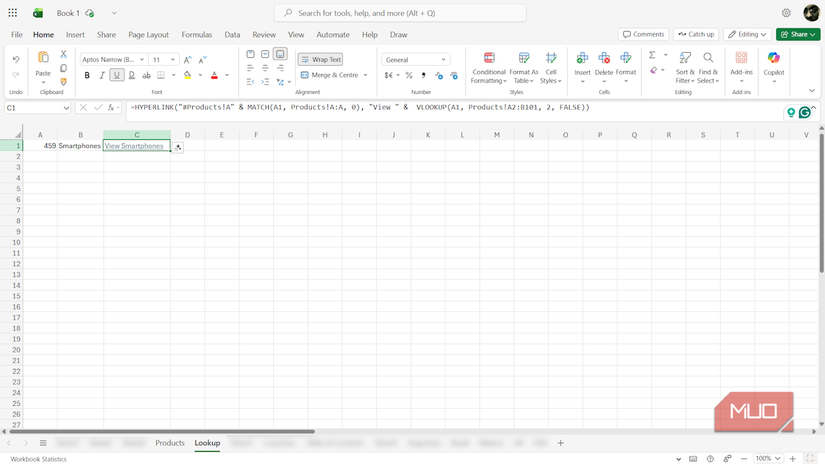This screenshot has width=825, height=464.
Task: Switch to the Products sheet tab
Action: point(170,443)
